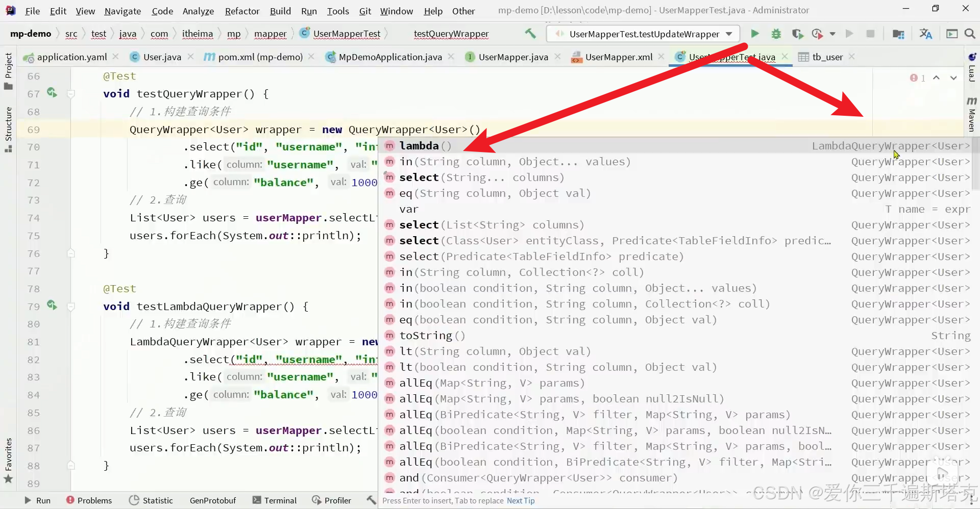
Task: Click the UserMapperTest breadcrumb
Action: [347, 34]
